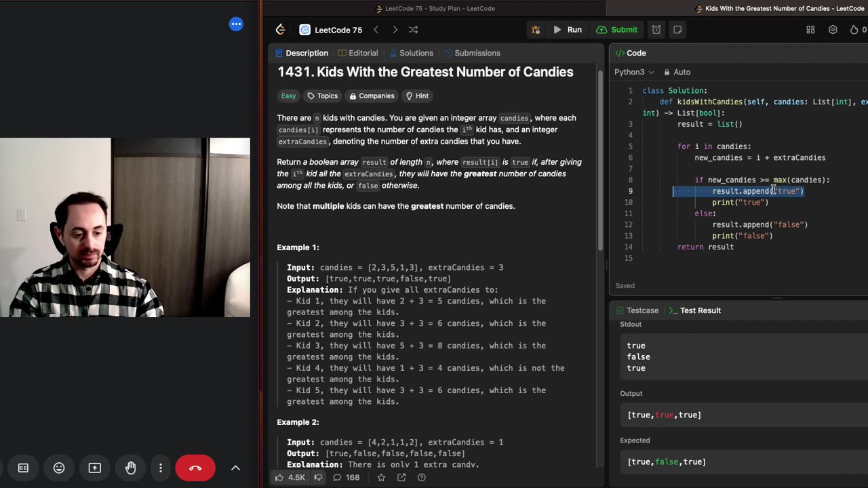Raise hand in the call
This screenshot has width=868, height=488.
pyautogui.click(x=130, y=468)
